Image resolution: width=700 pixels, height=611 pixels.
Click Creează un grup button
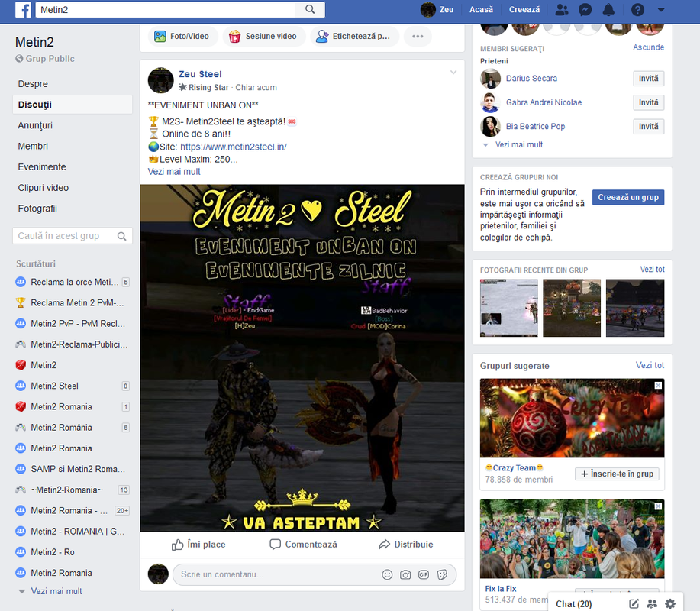628,197
